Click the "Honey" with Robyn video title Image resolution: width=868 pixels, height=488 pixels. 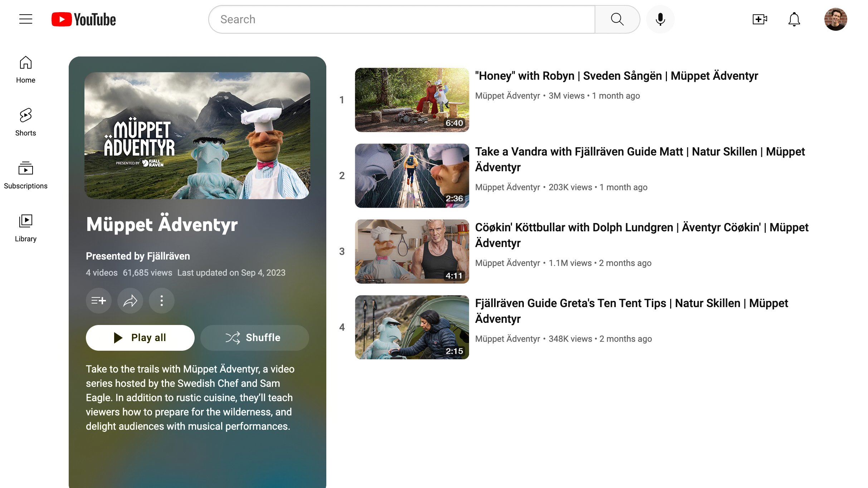pyautogui.click(x=616, y=76)
